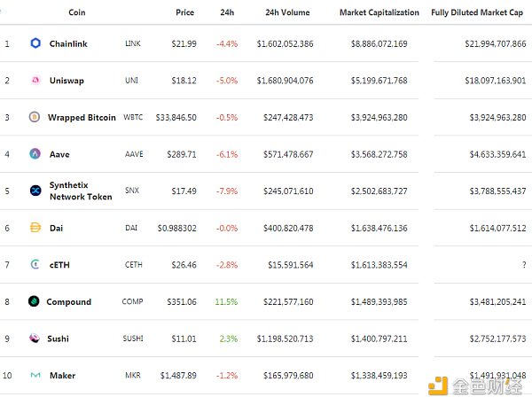
Task: Select the DAI ticker symbol
Action: 131,228
